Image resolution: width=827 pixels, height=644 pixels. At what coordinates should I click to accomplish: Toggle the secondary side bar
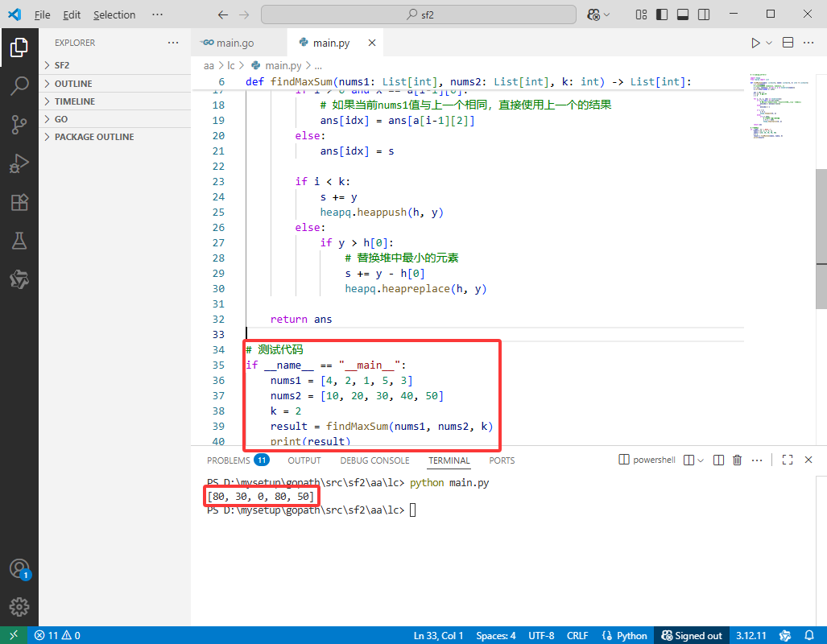tap(704, 14)
